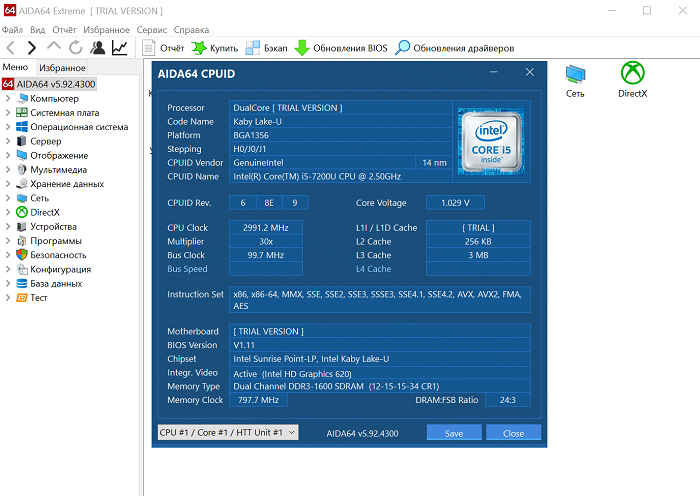The height and width of the screenshot is (496, 700).
Task: Select the Конфигурация icon in tree
Action: pos(22,269)
